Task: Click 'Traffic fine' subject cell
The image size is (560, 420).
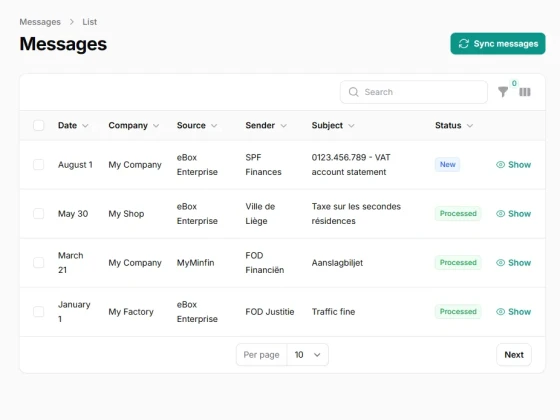Action: [x=334, y=311]
